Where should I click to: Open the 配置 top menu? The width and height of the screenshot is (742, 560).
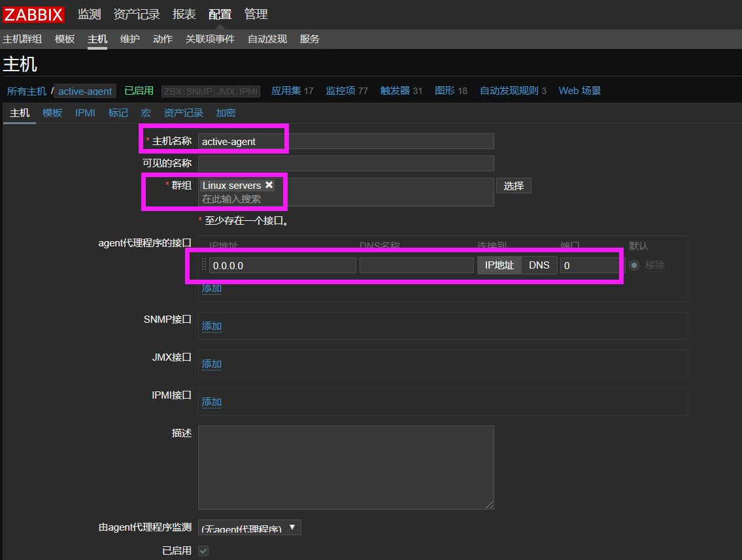pyautogui.click(x=220, y=14)
